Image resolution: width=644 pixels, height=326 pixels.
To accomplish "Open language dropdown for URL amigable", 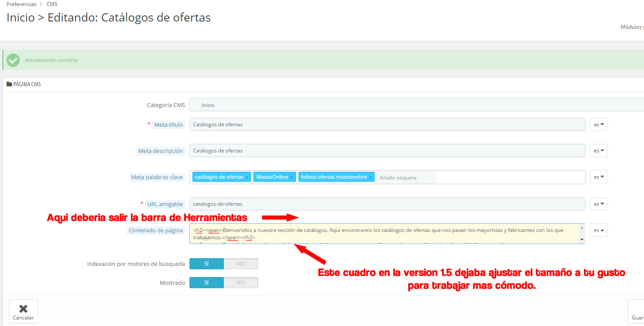I will [598, 204].
